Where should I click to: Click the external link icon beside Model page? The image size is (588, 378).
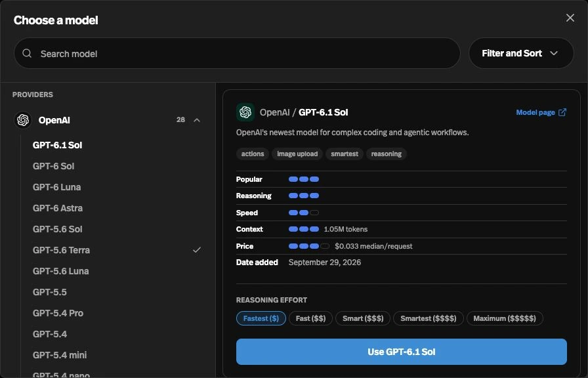562,112
